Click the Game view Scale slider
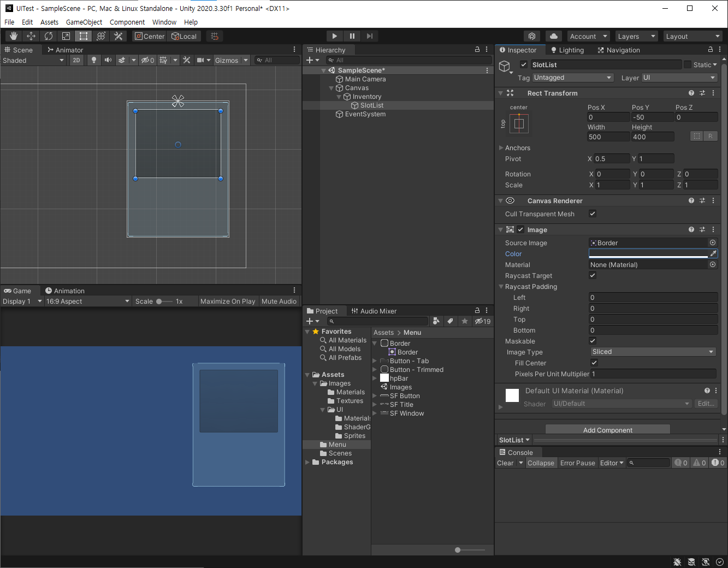 pos(164,301)
